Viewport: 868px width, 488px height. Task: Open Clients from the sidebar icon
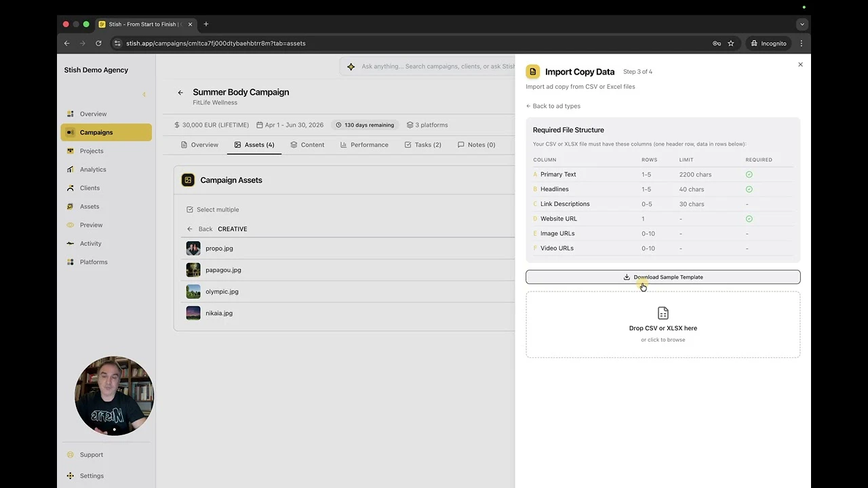(x=71, y=188)
